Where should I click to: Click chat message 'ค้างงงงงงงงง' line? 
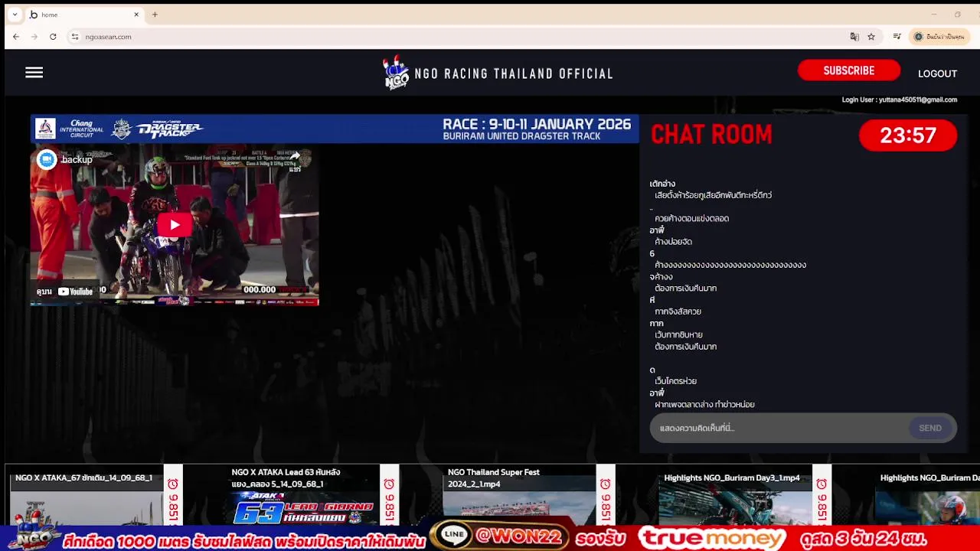[730, 265]
